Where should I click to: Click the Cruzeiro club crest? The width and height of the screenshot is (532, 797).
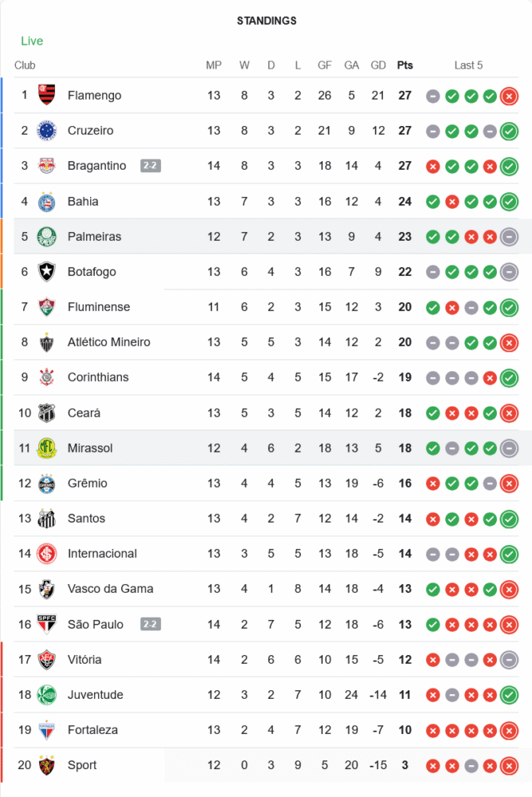pyautogui.click(x=47, y=131)
